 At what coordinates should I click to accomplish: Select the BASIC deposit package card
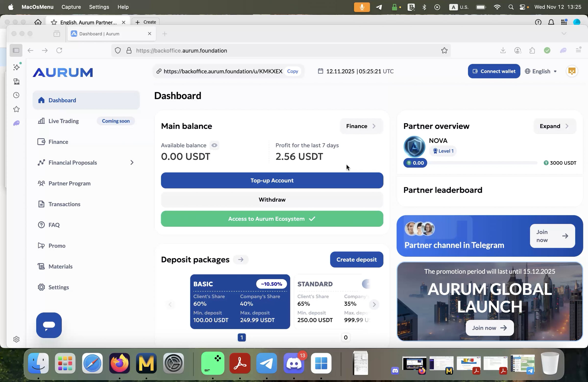(x=240, y=301)
